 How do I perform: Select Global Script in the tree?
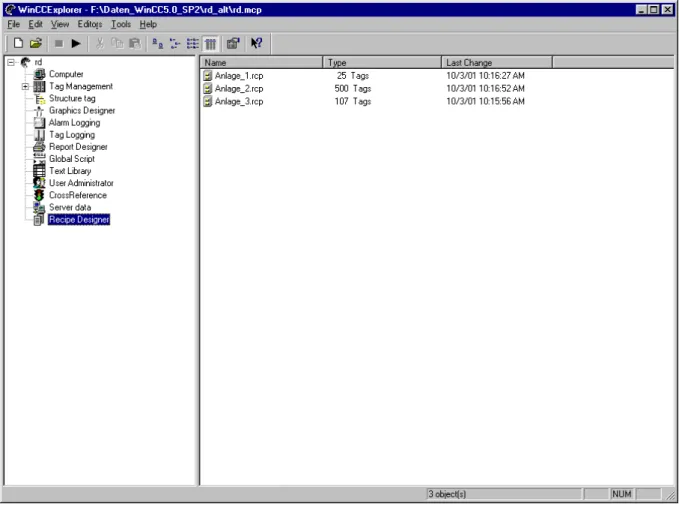pos(71,159)
